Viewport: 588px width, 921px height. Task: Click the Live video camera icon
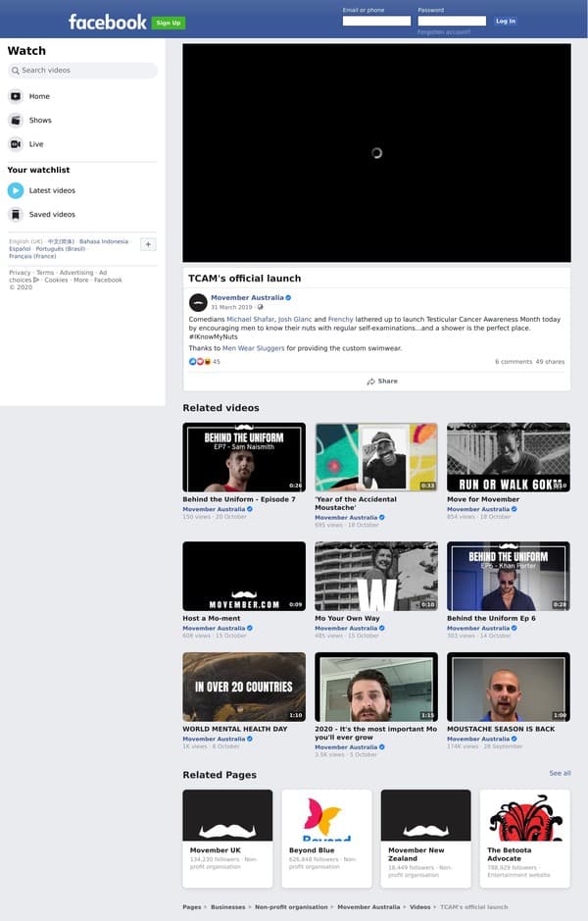pyautogui.click(x=16, y=144)
